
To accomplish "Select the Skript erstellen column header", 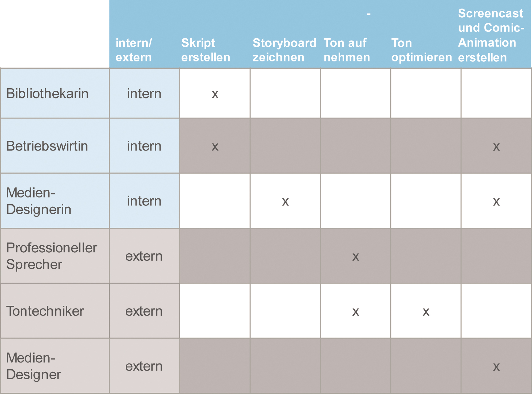I will [x=206, y=50].
